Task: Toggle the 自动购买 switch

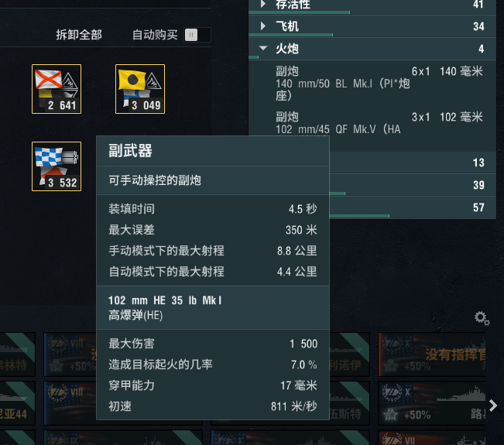Action: point(197,35)
